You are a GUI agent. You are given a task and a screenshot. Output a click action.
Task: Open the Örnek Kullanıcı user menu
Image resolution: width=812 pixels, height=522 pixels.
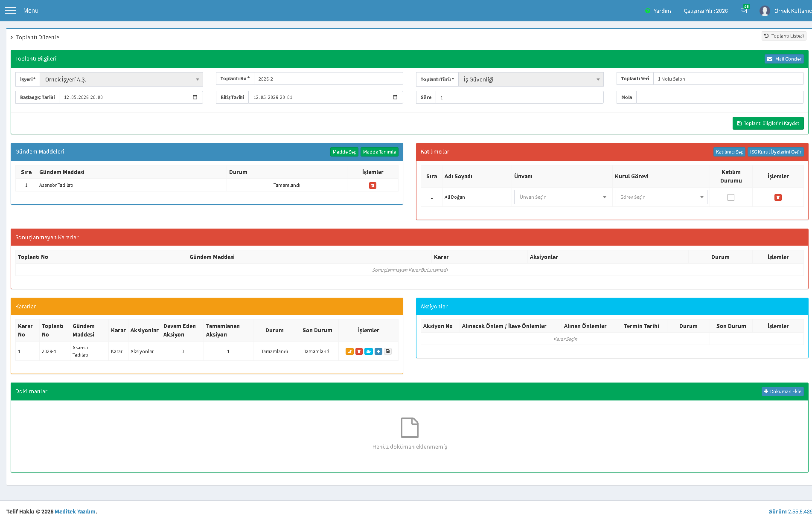coord(786,11)
